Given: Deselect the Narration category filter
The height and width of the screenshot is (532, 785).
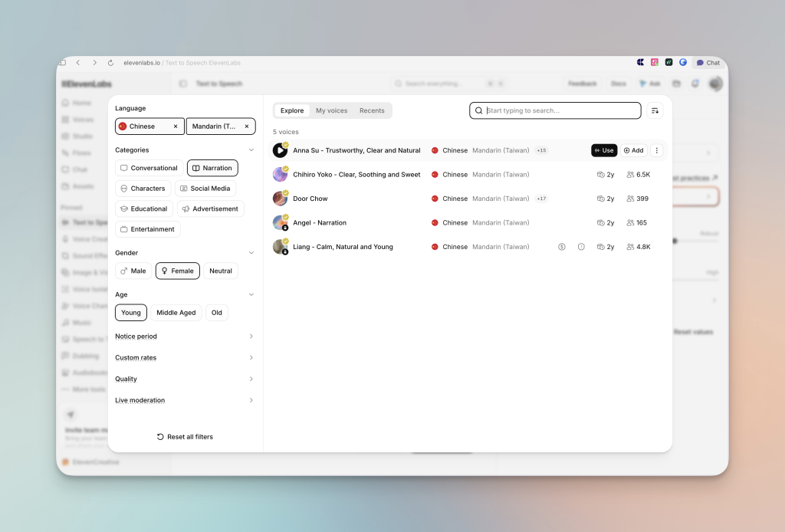Looking at the screenshot, I should pyautogui.click(x=212, y=168).
